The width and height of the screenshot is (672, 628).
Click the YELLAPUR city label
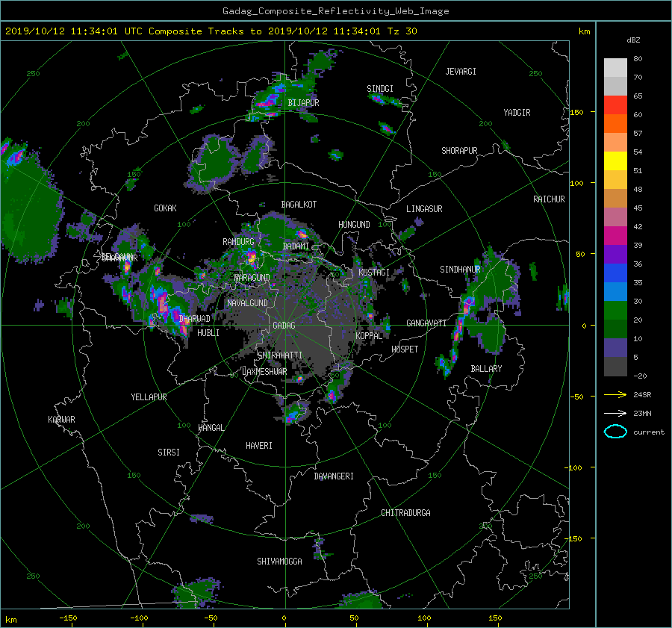point(149,397)
